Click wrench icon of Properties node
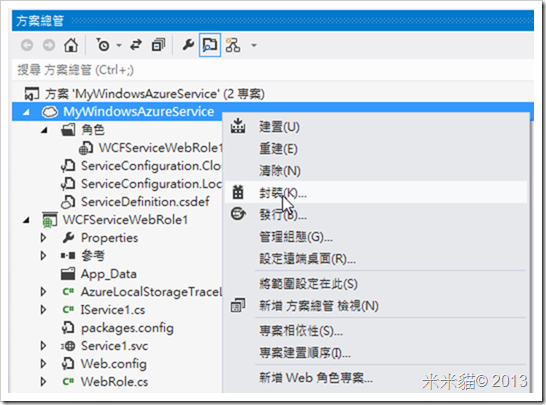The width and height of the screenshot is (546, 405). click(x=68, y=238)
